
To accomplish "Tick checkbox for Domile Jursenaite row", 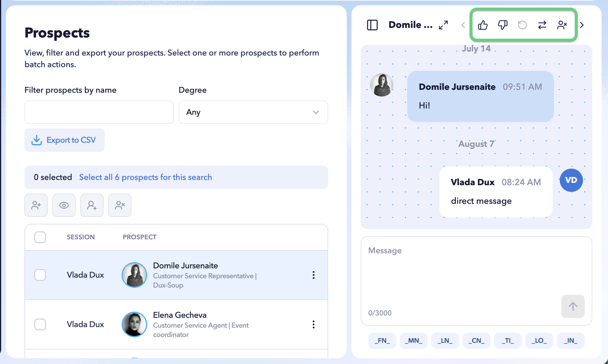I will tap(40, 275).
